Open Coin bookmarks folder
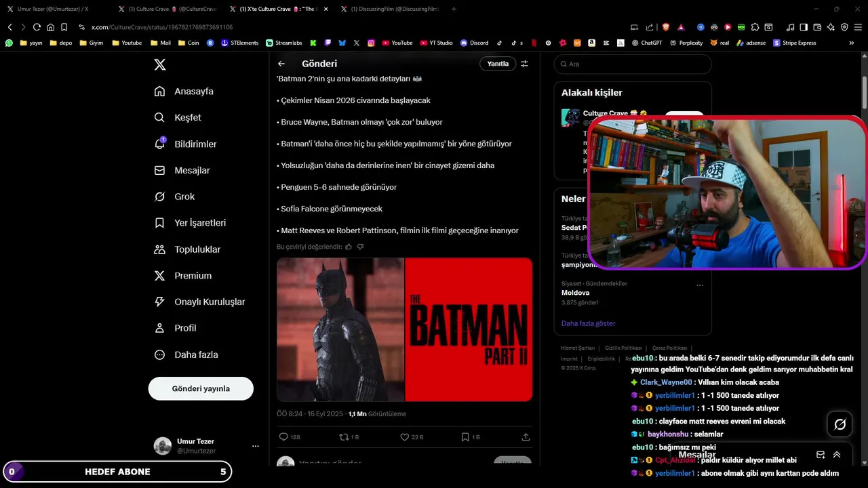The height and width of the screenshot is (488, 868). (x=189, y=43)
